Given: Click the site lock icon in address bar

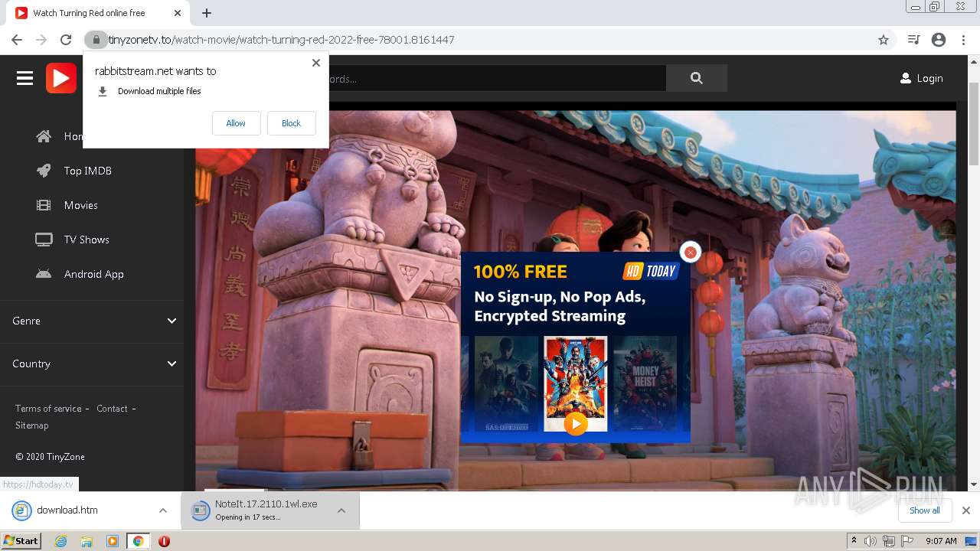Looking at the screenshot, I should [96, 40].
